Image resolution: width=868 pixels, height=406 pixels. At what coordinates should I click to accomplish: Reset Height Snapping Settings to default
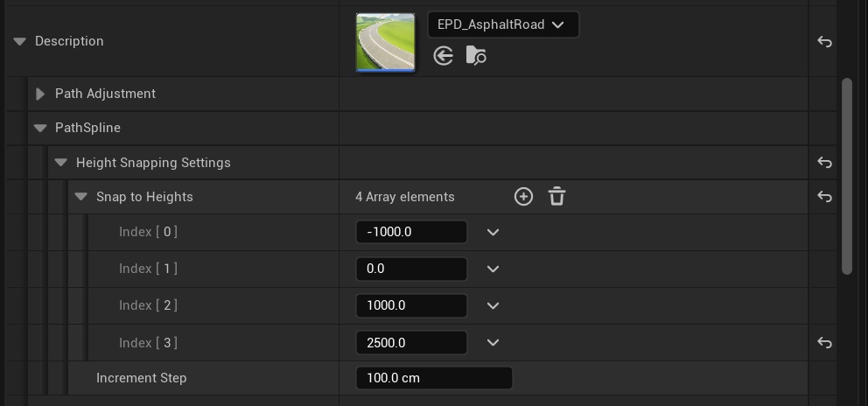(824, 162)
